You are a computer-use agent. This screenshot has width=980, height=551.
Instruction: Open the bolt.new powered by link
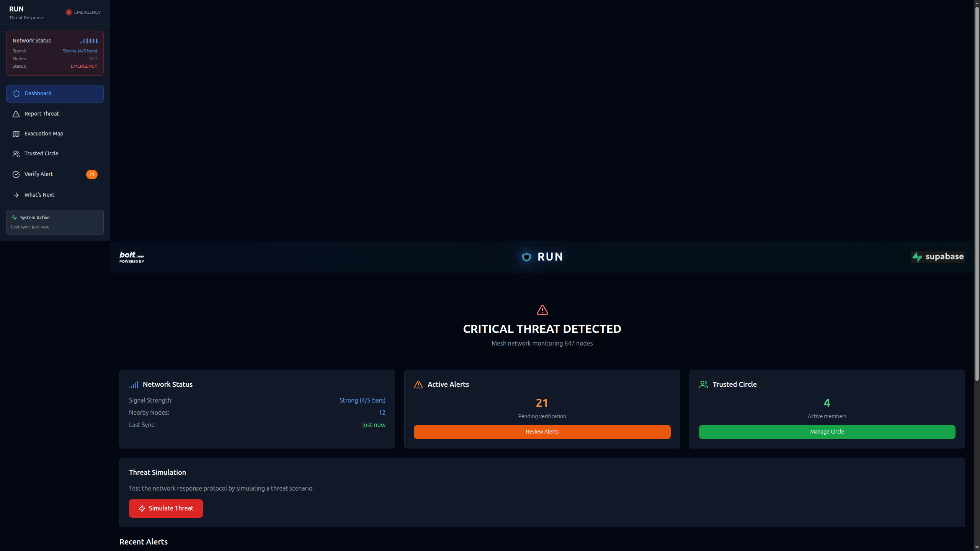point(132,257)
